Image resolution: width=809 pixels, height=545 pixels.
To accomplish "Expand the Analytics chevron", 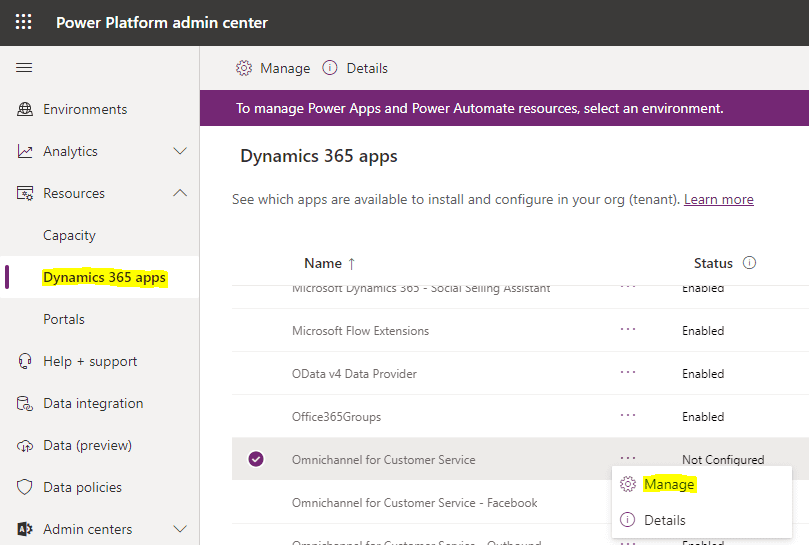I will click(180, 151).
